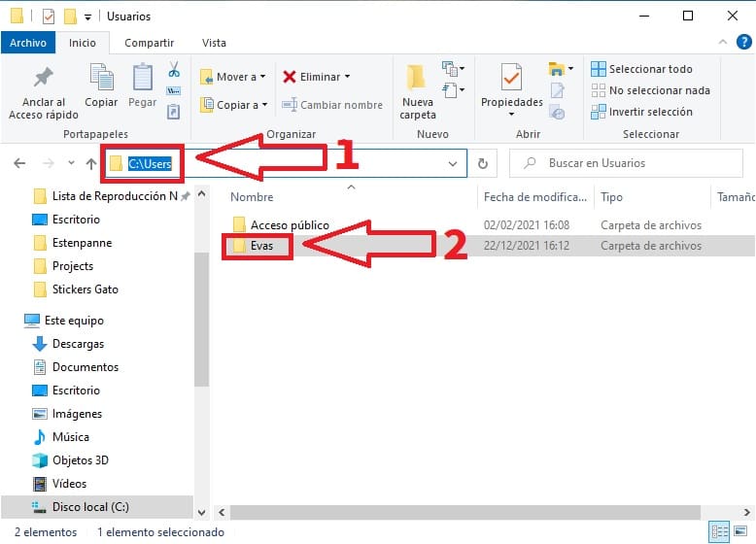This screenshot has width=756, height=544.
Task: Switch to the Vista ribbon tab
Action: point(214,43)
